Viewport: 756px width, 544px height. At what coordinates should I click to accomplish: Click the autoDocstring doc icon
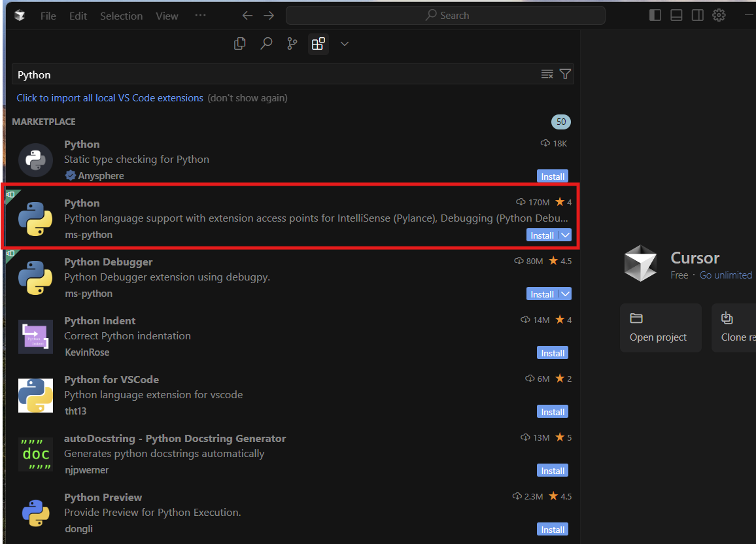coord(35,454)
